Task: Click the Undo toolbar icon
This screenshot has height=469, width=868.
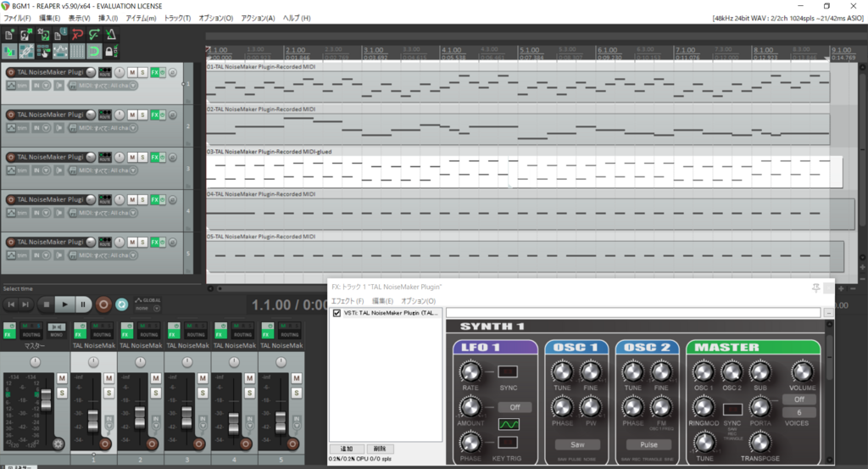Action: coord(77,35)
